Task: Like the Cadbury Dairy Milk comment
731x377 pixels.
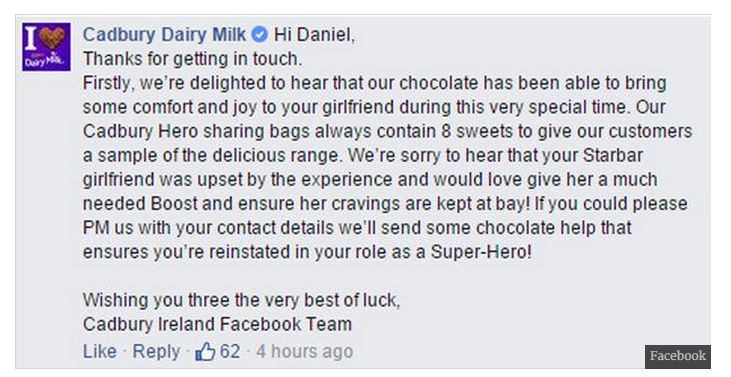Action: coord(100,351)
